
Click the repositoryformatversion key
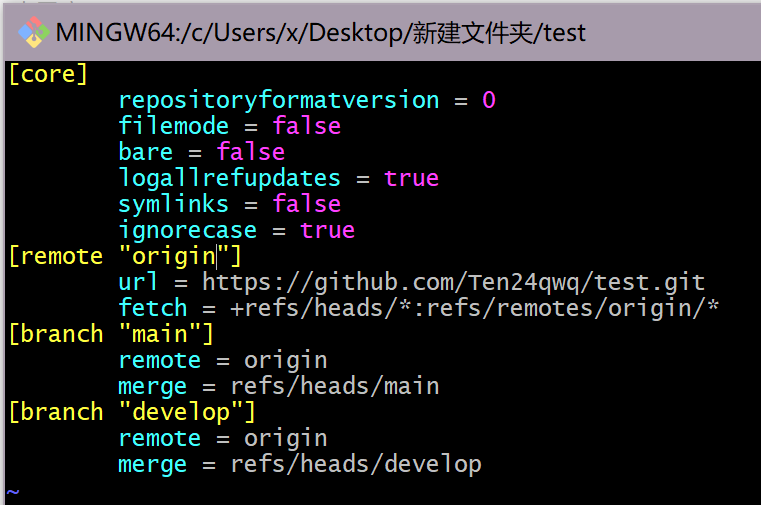pyautogui.click(x=279, y=100)
